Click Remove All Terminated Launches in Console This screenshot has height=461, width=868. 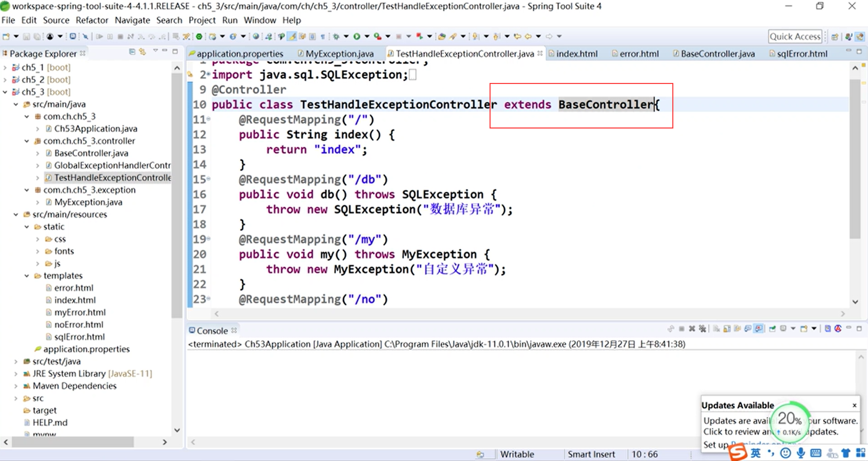pos(702,328)
